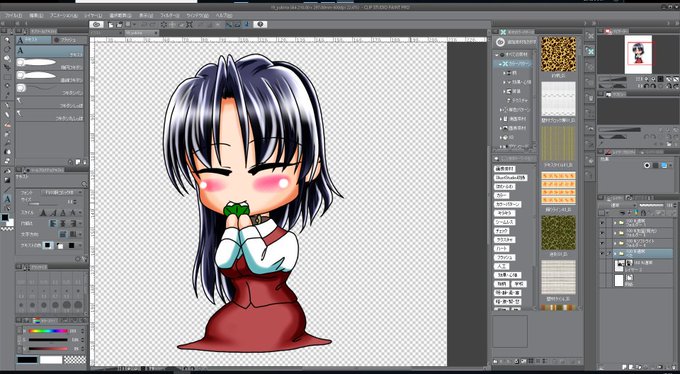680x374 pixels.
Task: Click the blue Layer color icon in Layer Property
Action: 664,165
